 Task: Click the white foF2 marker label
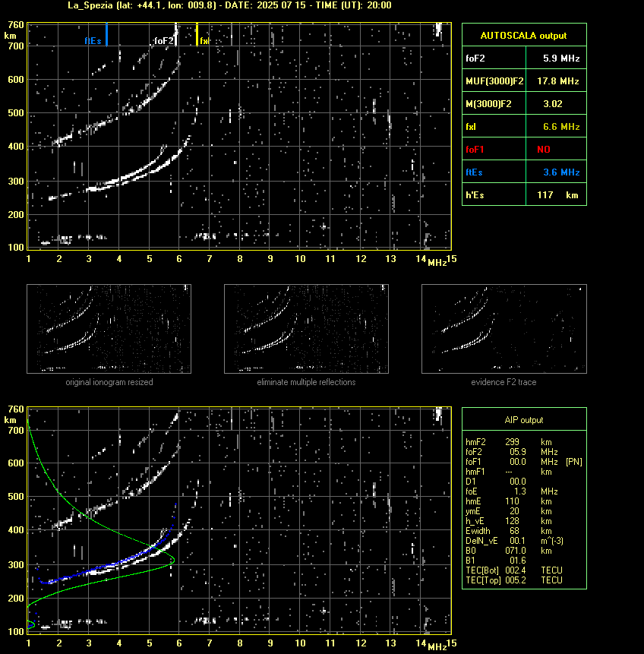pyautogui.click(x=163, y=41)
